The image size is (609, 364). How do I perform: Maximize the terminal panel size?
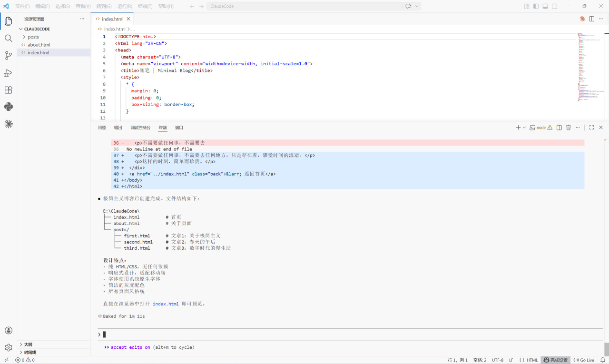pyautogui.click(x=591, y=128)
